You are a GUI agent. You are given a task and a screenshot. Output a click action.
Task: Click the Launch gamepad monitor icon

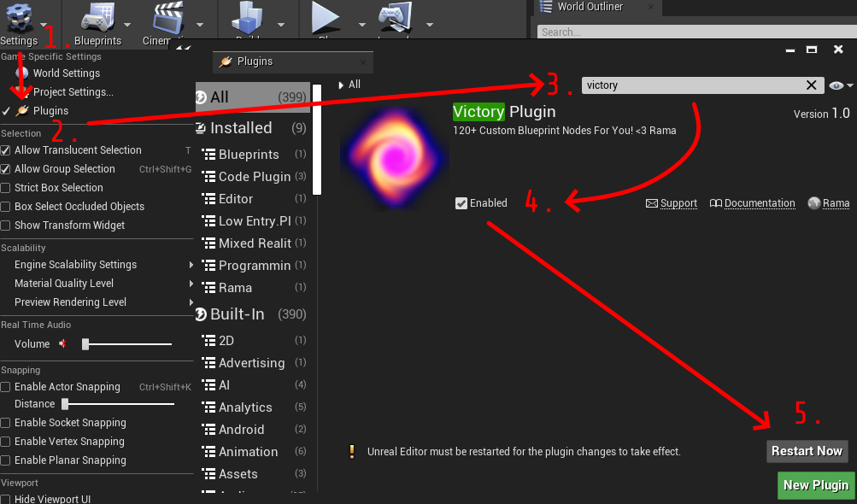395,17
